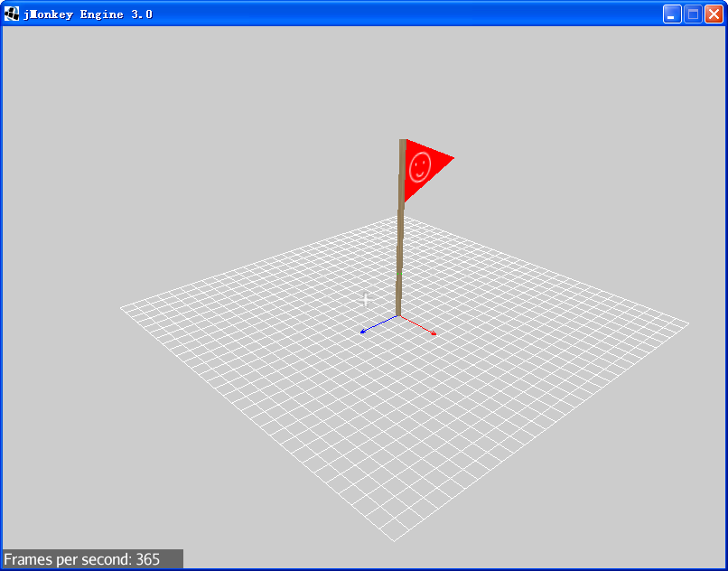
Task: Minimize the jMonkey Engine window
Action: point(672,14)
